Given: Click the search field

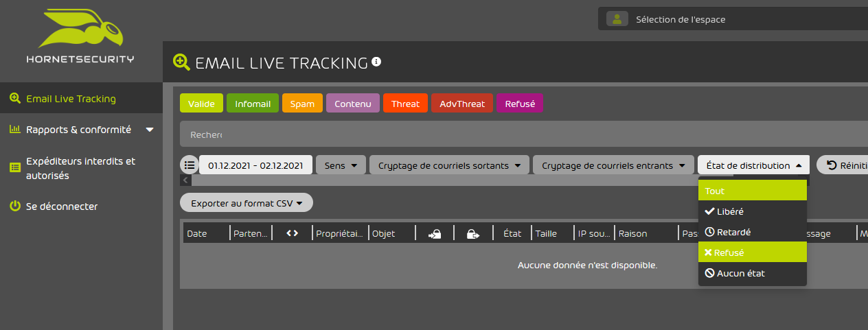Looking at the screenshot, I should (x=524, y=134).
